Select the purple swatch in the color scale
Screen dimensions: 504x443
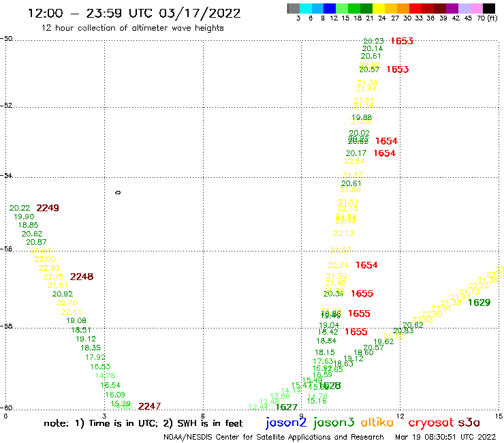click(x=452, y=8)
